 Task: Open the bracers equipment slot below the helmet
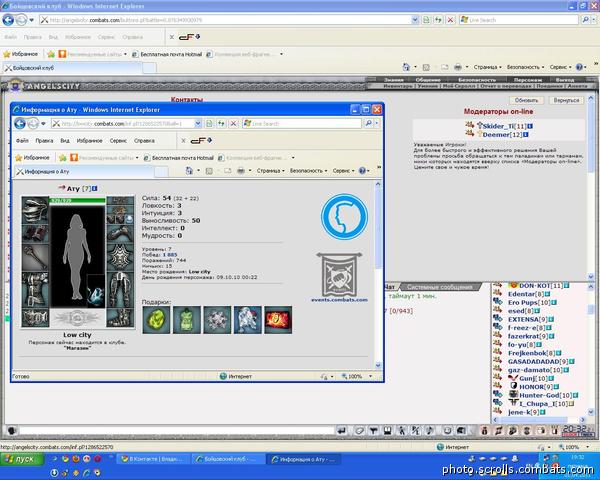point(35,233)
